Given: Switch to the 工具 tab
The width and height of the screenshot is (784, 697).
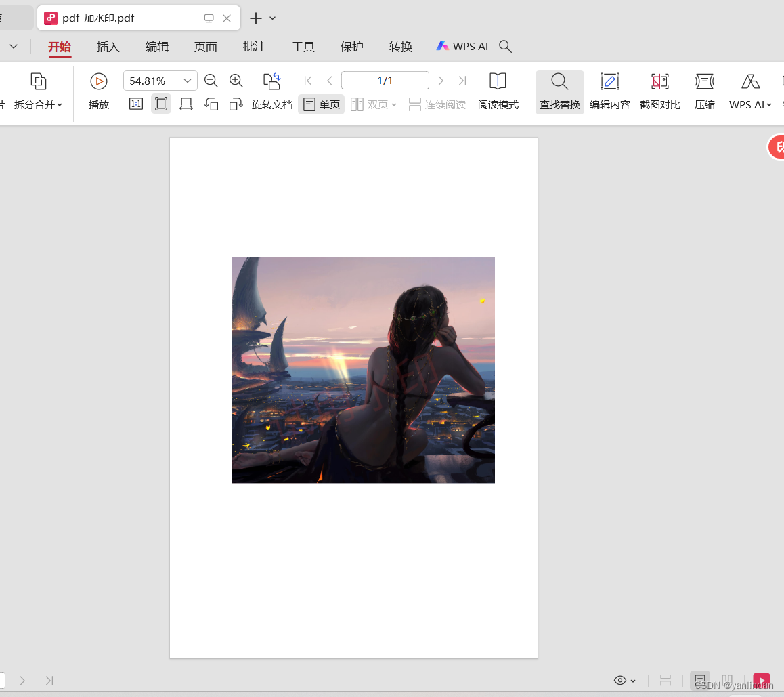Looking at the screenshot, I should [303, 47].
